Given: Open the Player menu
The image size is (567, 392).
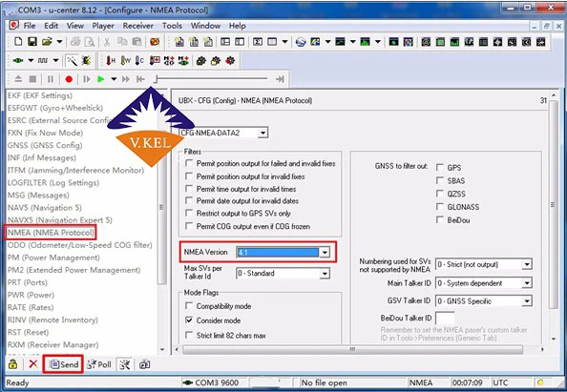Looking at the screenshot, I should point(103,26).
